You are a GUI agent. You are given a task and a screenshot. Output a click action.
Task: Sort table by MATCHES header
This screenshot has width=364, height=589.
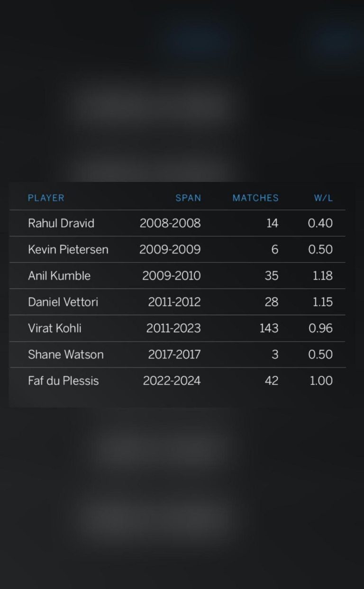pyautogui.click(x=255, y=198)
